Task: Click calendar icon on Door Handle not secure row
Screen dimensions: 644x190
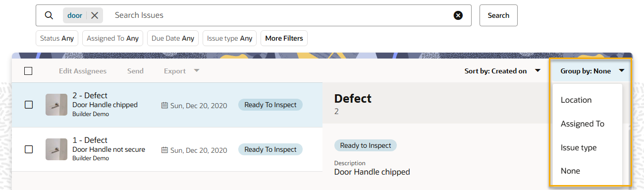Action: coord(164,150)
